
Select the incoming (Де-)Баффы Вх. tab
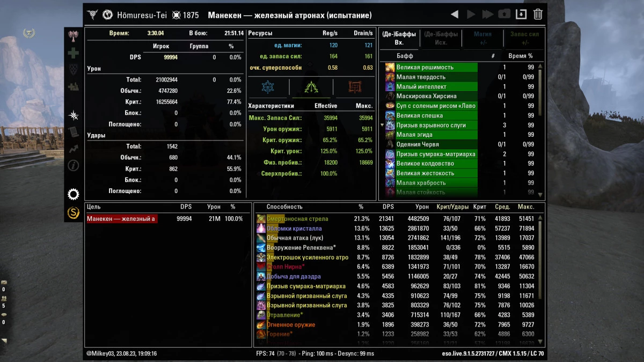point(399,38)
